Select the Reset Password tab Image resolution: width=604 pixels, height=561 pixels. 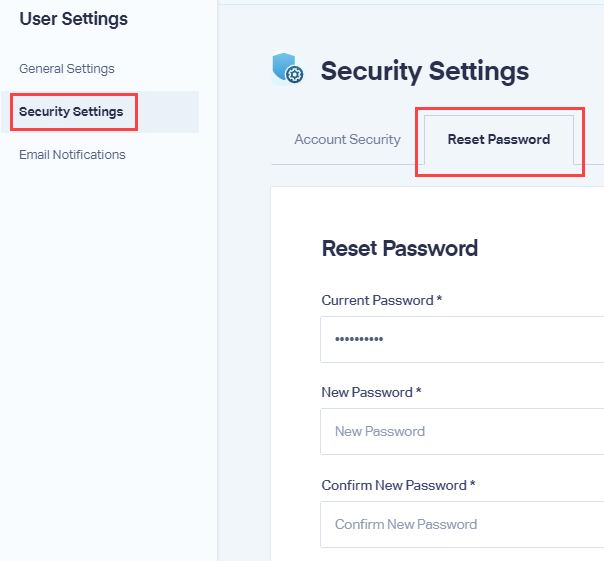click(499, 139)
